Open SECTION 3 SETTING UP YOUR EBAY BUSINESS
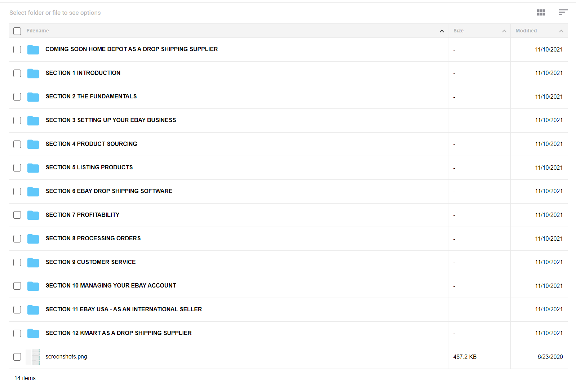 pos(111,120)
